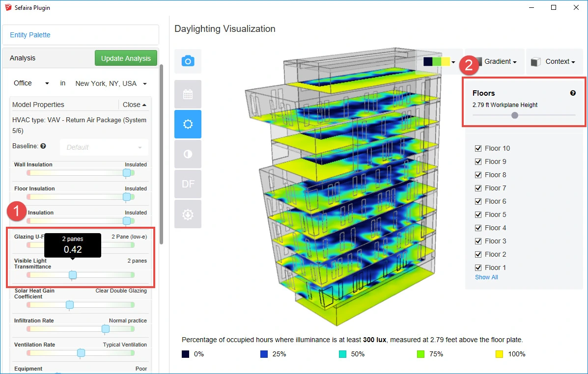Select the half-circle contrast view icon
This screenshot has height=374, width=588.
tap(188, 154)
